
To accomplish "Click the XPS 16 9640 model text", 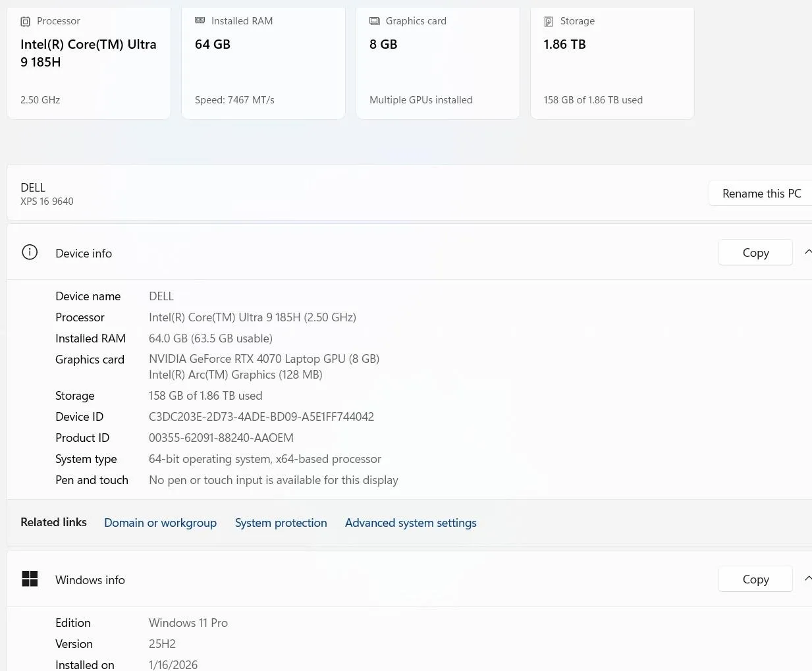I will [x=47, y=201].
